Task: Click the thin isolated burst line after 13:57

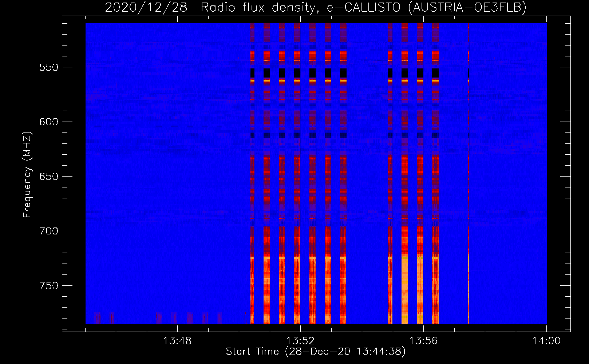Action: pos(469,174)
